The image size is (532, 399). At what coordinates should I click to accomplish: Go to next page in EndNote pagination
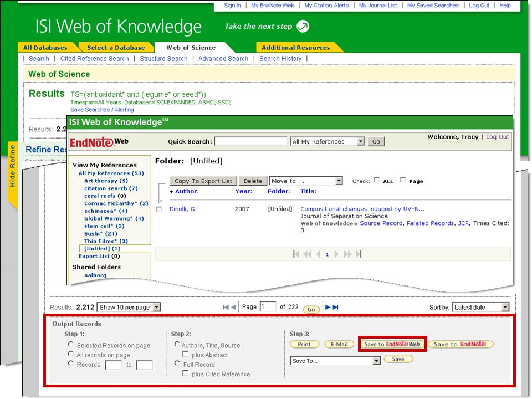click(x=336, y=254)
